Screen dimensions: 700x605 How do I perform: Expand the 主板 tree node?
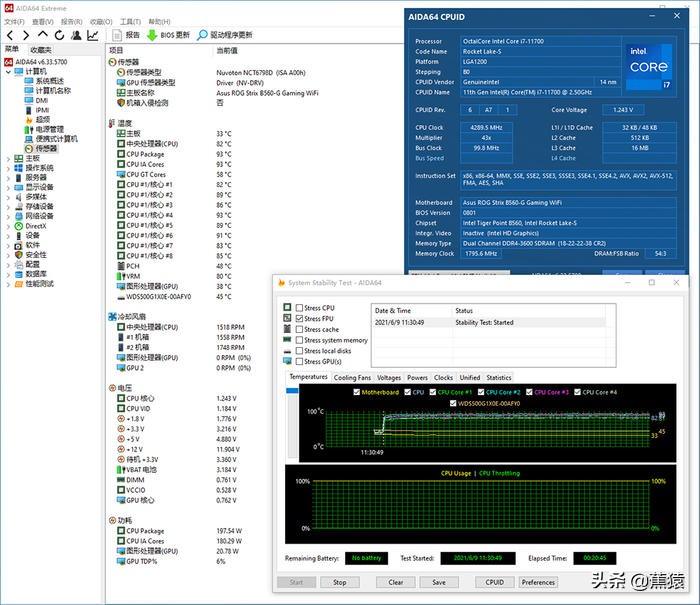[8, 159]
